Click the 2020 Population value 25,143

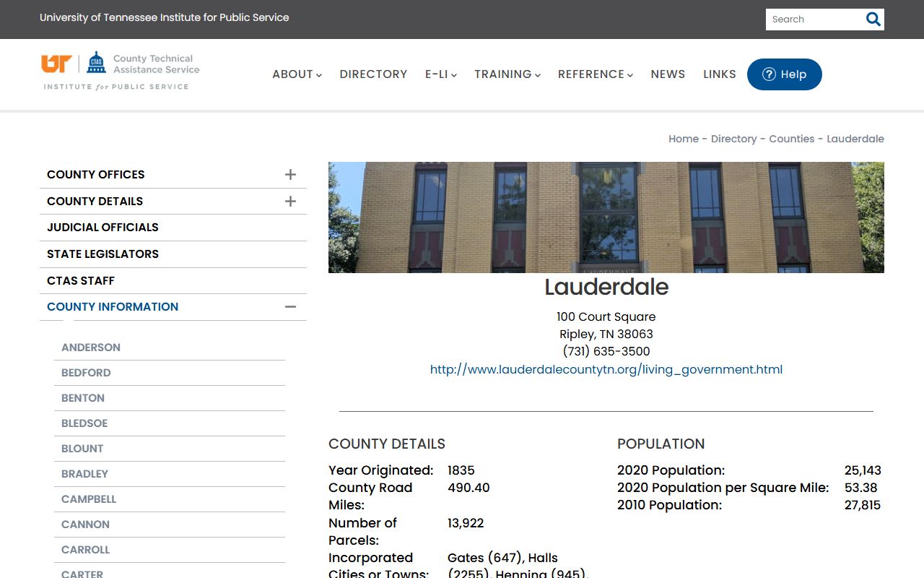click(863, 470)
